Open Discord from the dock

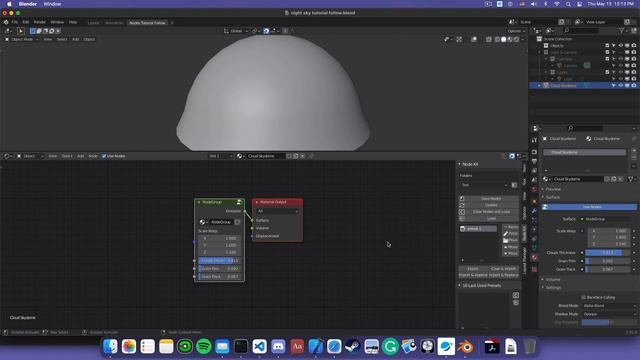pyautogui.click(x=278, y=347)
